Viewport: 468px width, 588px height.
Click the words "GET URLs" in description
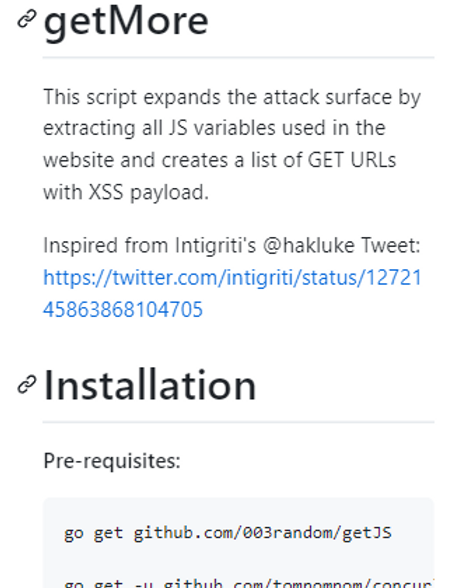pos(352,160)
